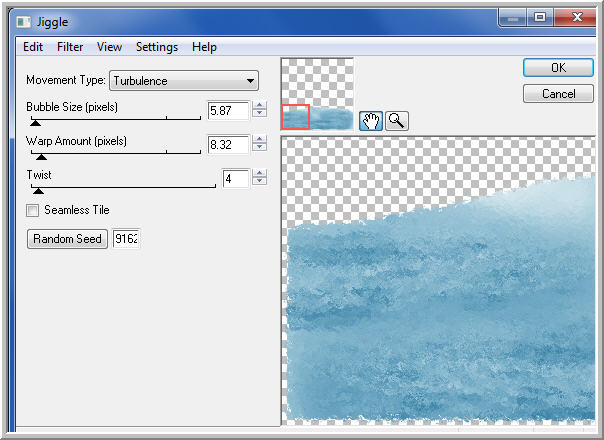Click the Warp Amount value field
The height and width of the screenshot is (440, 604).
tap(228, 145)
